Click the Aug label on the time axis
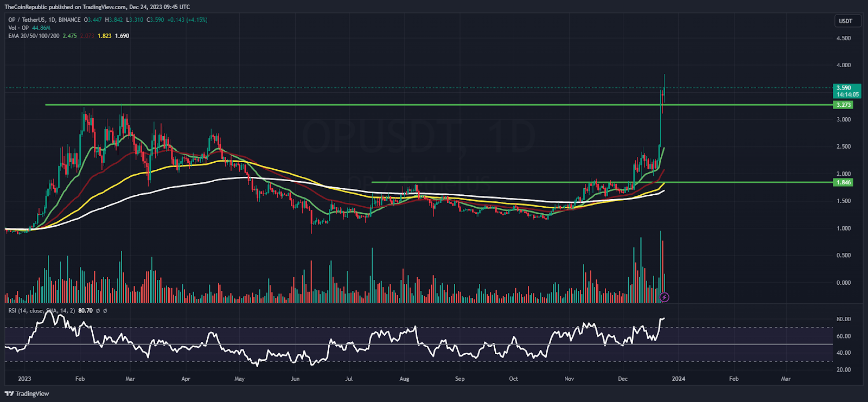This screenshot has height=402, width=868. [x=404, y=379]
